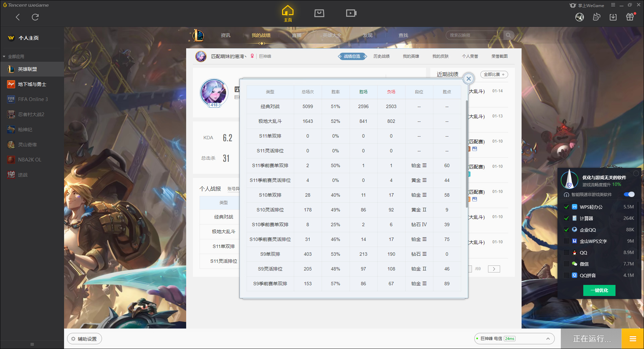Click the summoner search magnifier icon
This screenshot has width=644, height=349.
pos(508,35)
